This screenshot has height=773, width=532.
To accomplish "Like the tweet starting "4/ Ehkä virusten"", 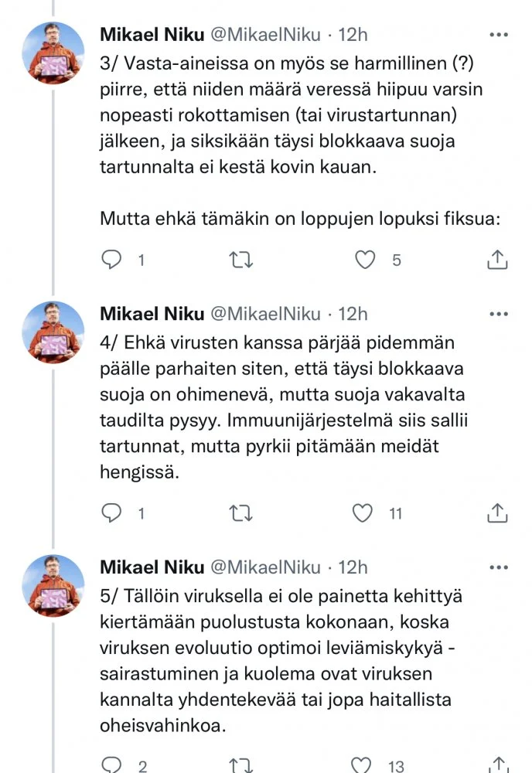I will pos(363,512).
